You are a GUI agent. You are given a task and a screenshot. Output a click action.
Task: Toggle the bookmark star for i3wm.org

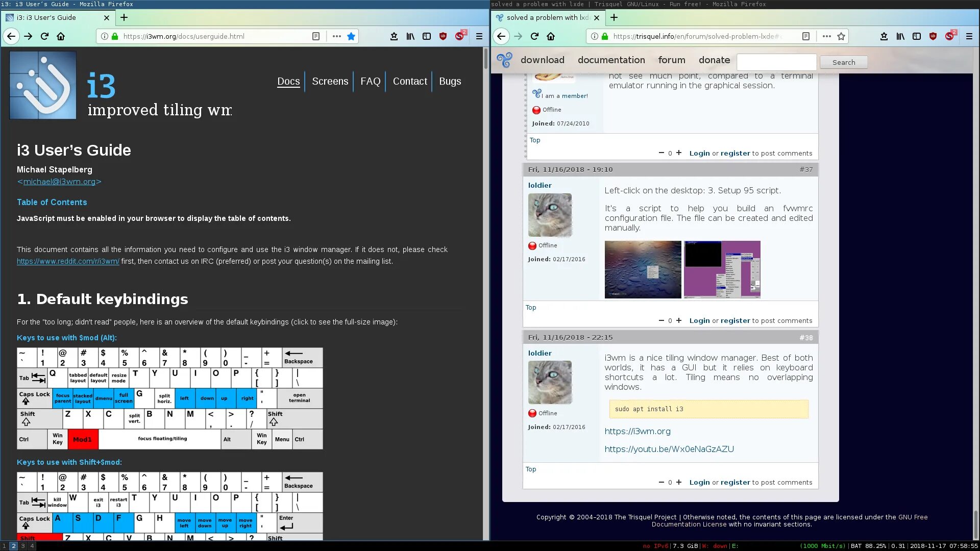pos(351,36)
